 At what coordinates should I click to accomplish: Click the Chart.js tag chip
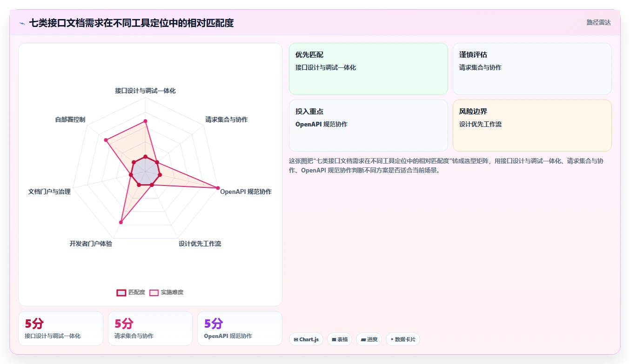(x=306, y=339)
